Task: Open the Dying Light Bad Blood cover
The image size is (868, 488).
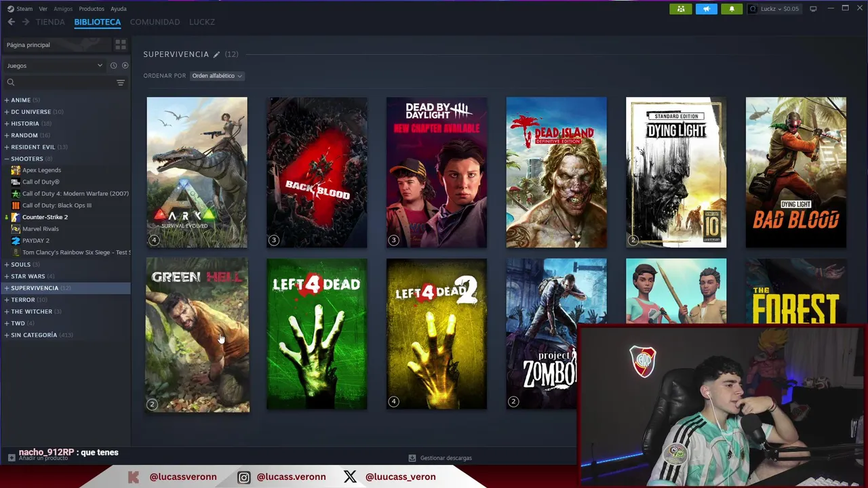Action: 796,172
